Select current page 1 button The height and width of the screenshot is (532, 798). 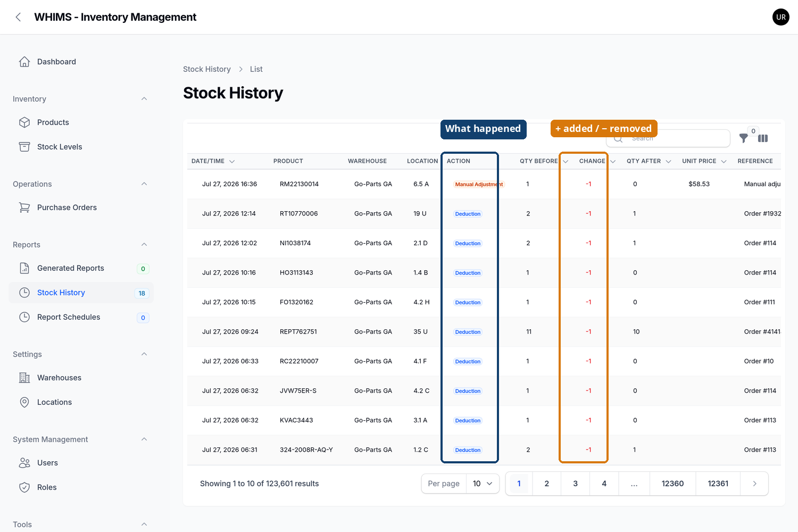pyautogui.click(x=519, y=484)
